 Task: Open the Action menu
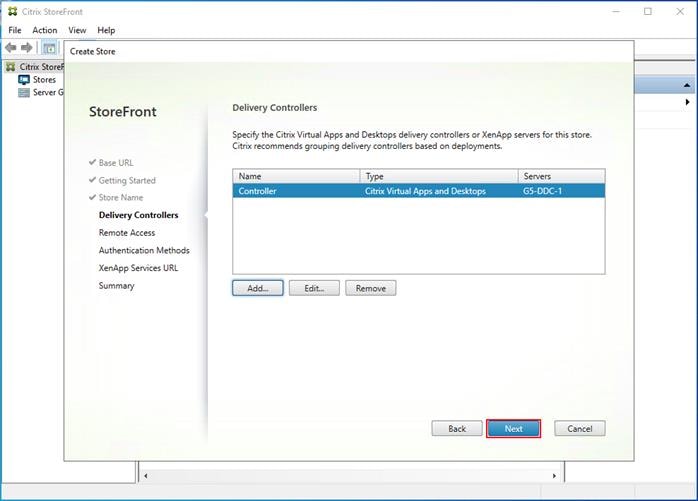tap(45, 30)
